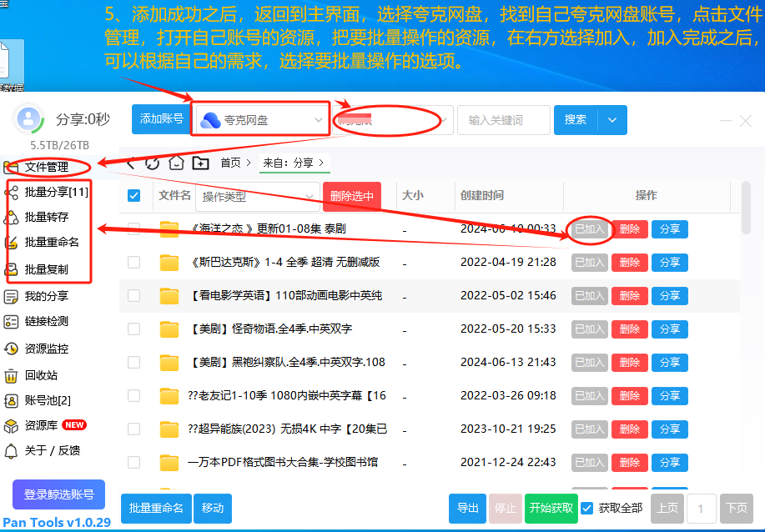Screen dimensions: 765x532
Task: Click the new folder icon
Action: point(200,163)
